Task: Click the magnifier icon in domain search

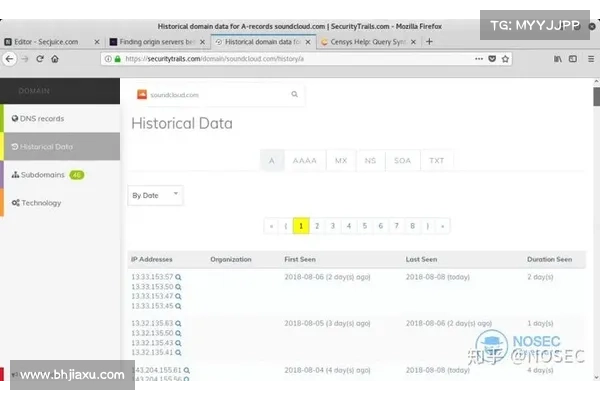Action: [294, 94]
